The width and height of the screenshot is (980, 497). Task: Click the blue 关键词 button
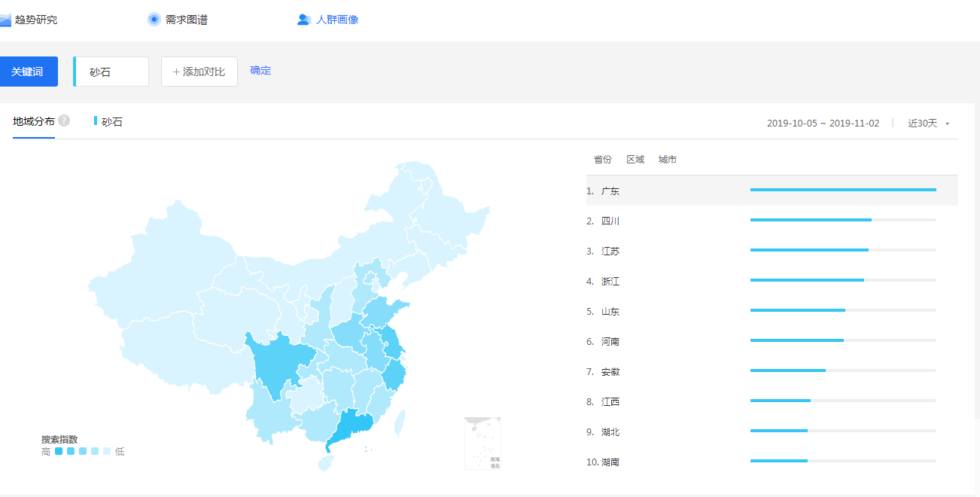point(28,72)
